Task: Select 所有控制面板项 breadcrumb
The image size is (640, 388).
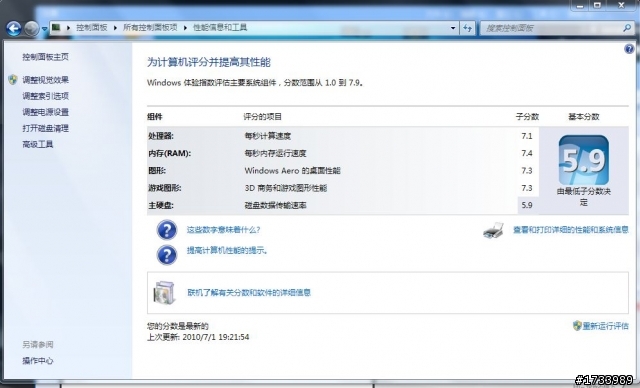Action: 150,27
